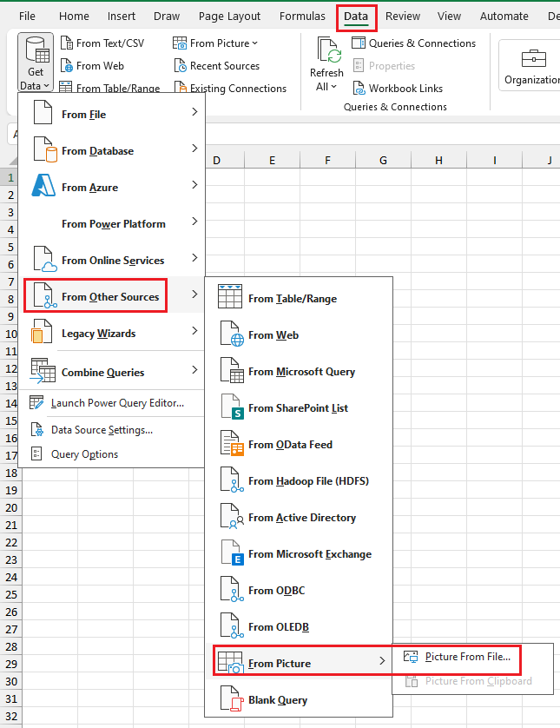The width and height of the screenshot is (560, 728).
Task: Switch to the Page Layout tab
Action: [x=229, y=17]
